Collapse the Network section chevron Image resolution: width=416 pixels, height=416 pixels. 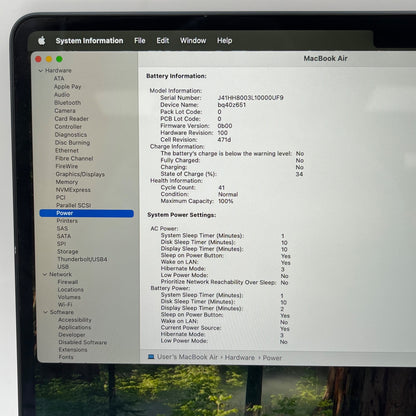(x=45, y=274)
